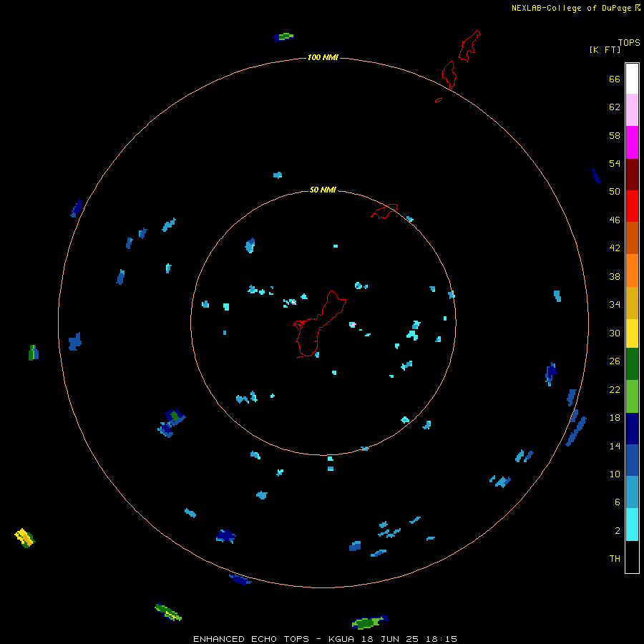Screen dimensions: 644x644
Task: Click the 18:15 timestamp in the caption
Action: click(441, 639)
